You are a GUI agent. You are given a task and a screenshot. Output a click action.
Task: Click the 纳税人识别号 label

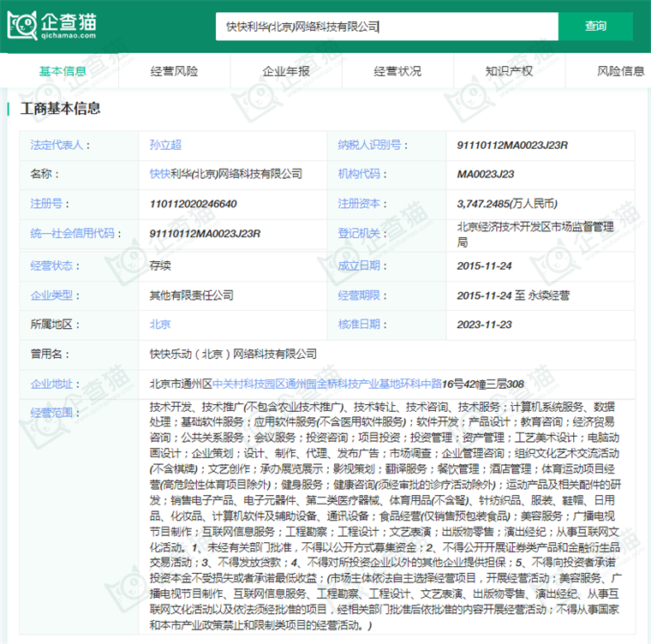[369, 145]
